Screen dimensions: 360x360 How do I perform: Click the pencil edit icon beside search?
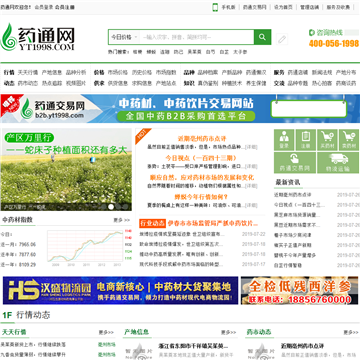click(x=282, y=39)
